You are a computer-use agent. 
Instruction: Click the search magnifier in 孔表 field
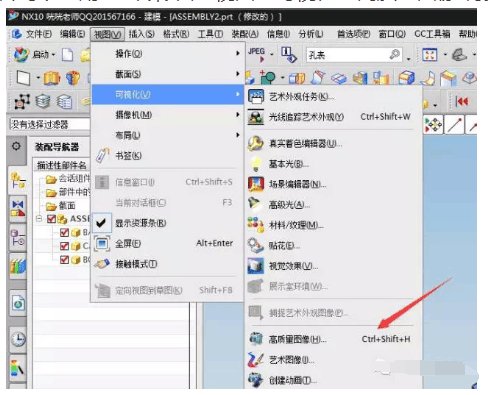pyautogui.click(x=395, y=54)
